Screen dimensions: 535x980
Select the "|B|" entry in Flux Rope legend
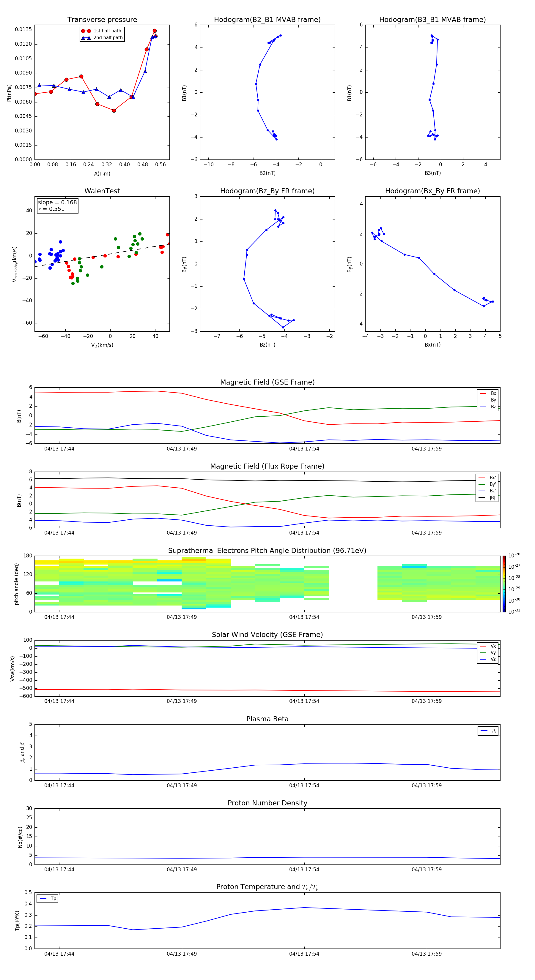pyautogui.click(x=487, y=498)
